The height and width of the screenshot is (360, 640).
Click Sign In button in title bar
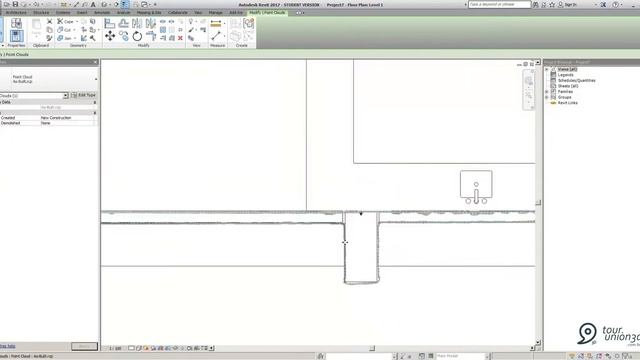567,4
